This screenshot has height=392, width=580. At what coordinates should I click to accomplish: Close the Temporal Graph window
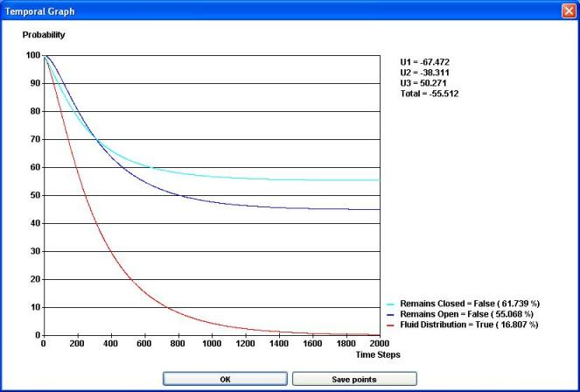point(568,10)
